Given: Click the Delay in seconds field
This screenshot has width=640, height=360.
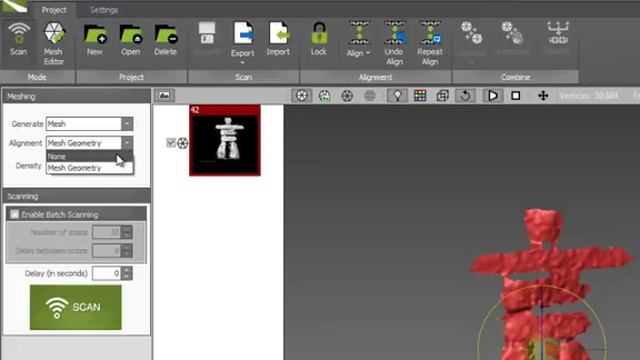Looking at the screenshot, I should click(x=107, y=273).
